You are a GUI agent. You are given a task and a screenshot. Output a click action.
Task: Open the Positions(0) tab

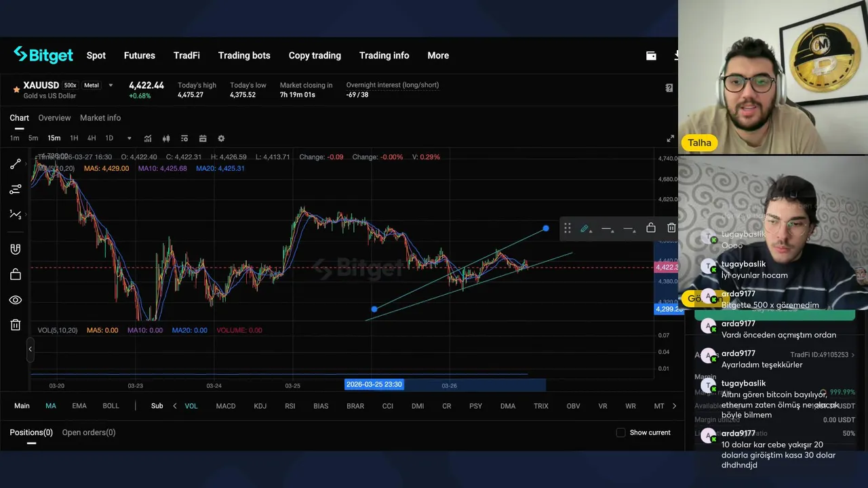click(x=31, y=432)
